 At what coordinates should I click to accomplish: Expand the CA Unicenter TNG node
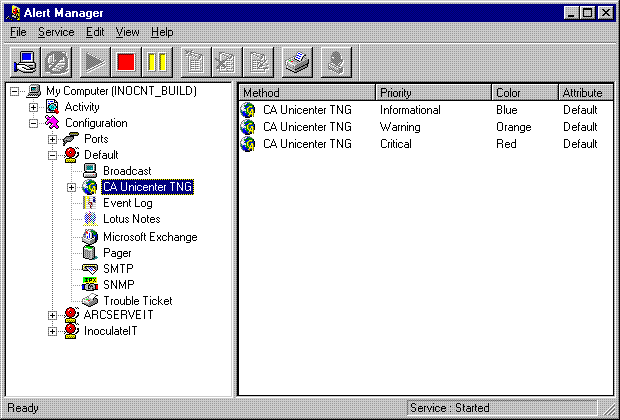[x=71, y=187]
